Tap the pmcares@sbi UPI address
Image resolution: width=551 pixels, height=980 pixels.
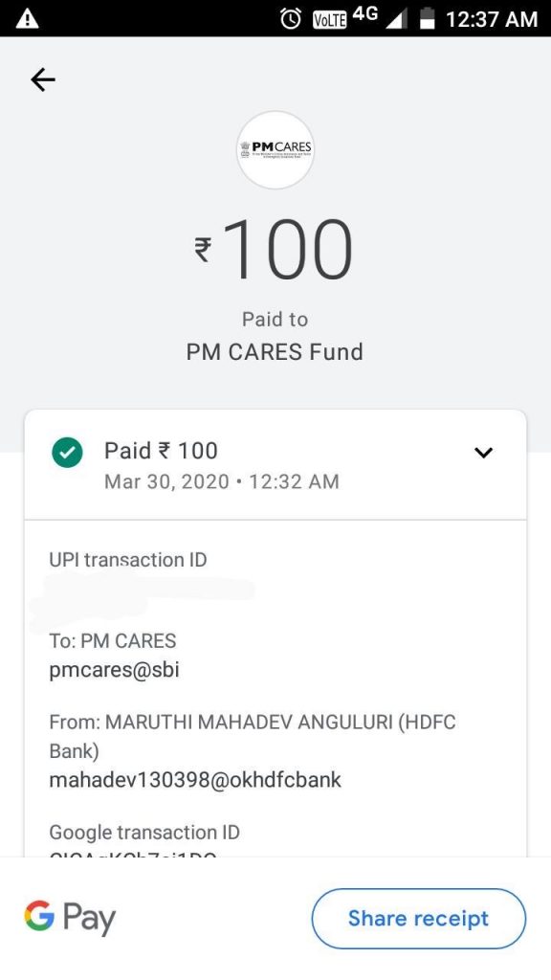coord(115,670)
